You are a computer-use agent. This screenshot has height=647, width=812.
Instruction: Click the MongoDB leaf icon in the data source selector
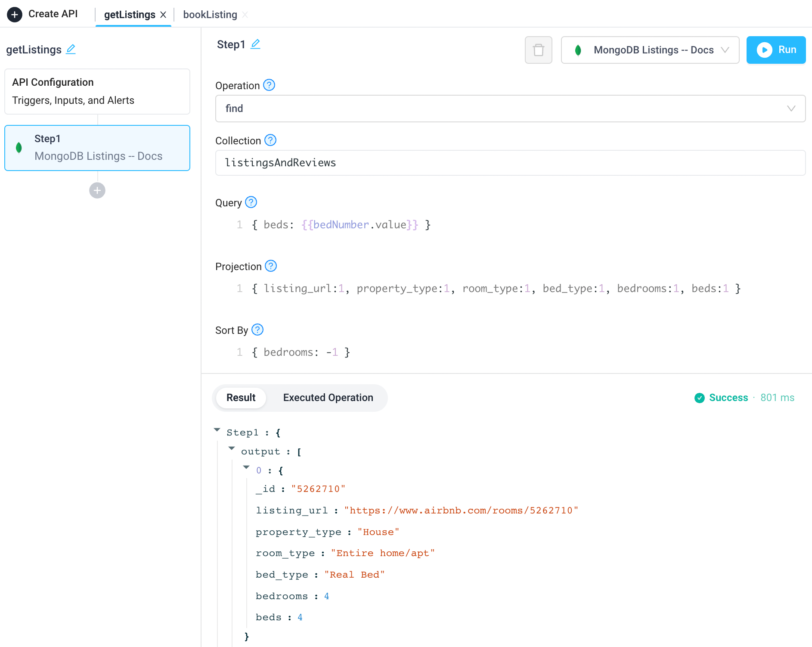(579, 50)
